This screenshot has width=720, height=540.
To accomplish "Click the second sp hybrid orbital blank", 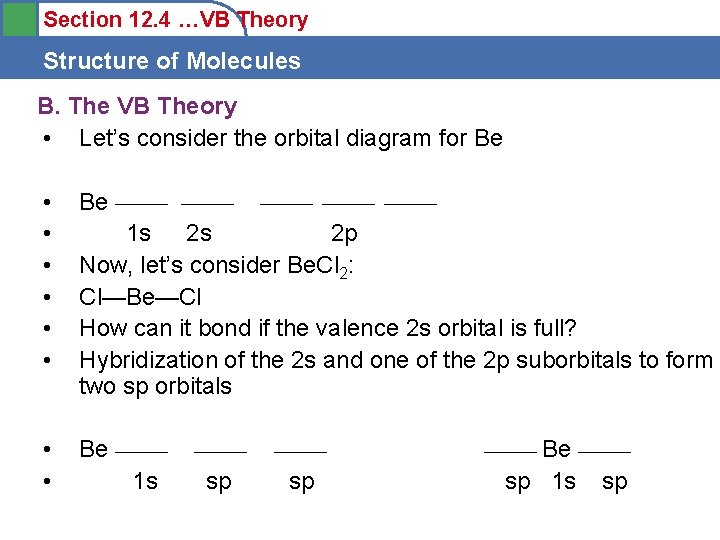I will tap(300, 452).
